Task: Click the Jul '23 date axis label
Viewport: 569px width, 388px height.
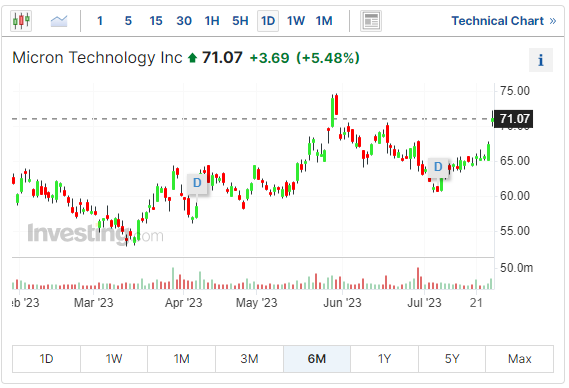Action: pyautogui.click(x=424, y=302)
